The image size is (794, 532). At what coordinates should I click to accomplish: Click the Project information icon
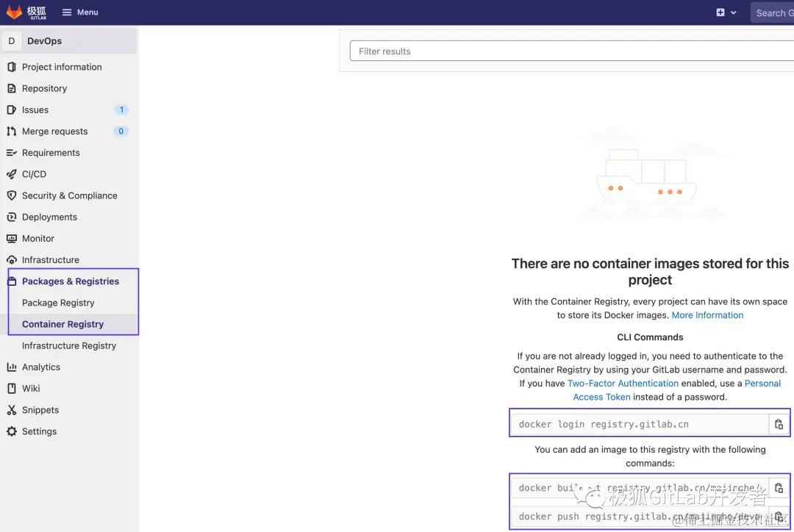[12, 67]
